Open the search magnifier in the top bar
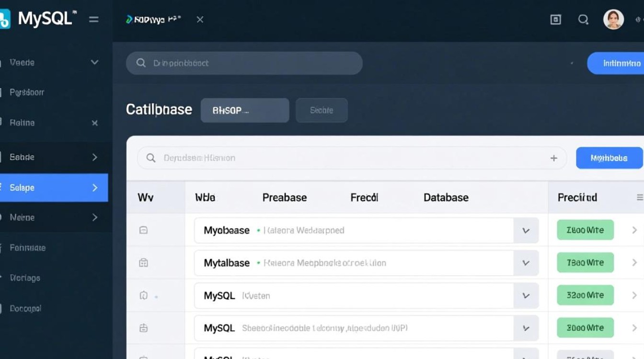644x359 pixels. [x=583, y=19]
